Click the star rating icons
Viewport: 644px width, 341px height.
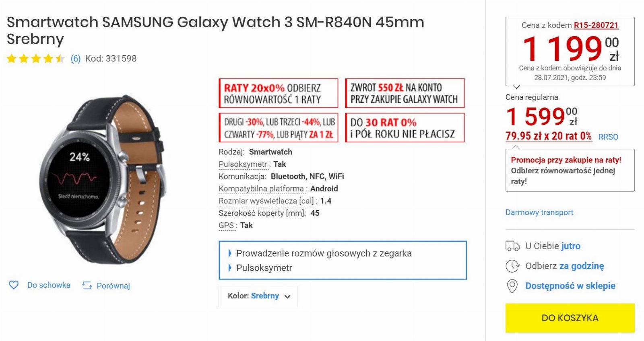[x=36, y=59]
